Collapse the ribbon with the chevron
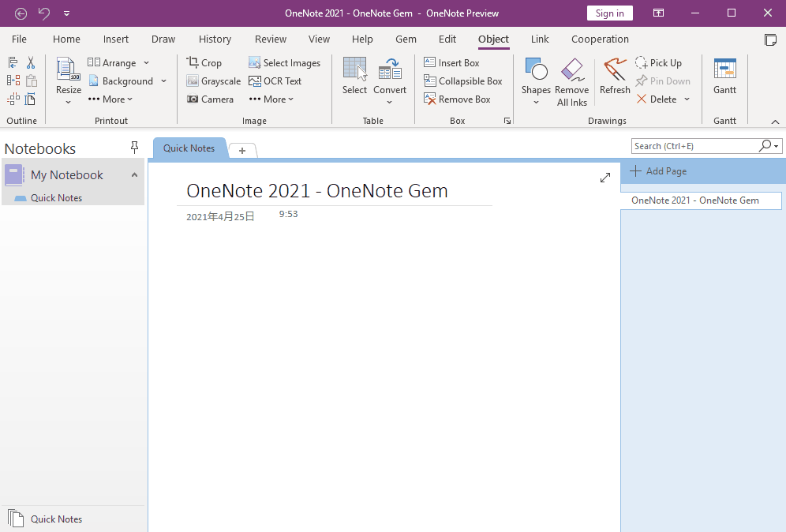The width and height of the screenshot is (786, 532). pos(775,122)
